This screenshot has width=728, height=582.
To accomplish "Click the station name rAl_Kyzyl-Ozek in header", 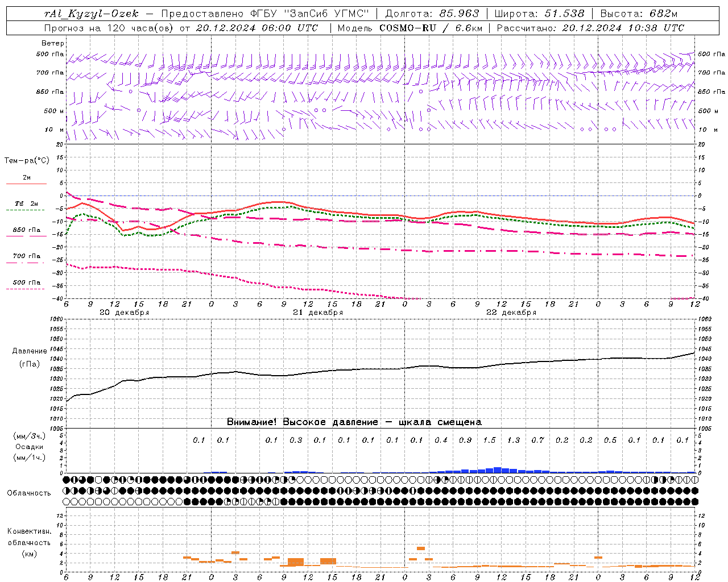I will tap(91, 14).
